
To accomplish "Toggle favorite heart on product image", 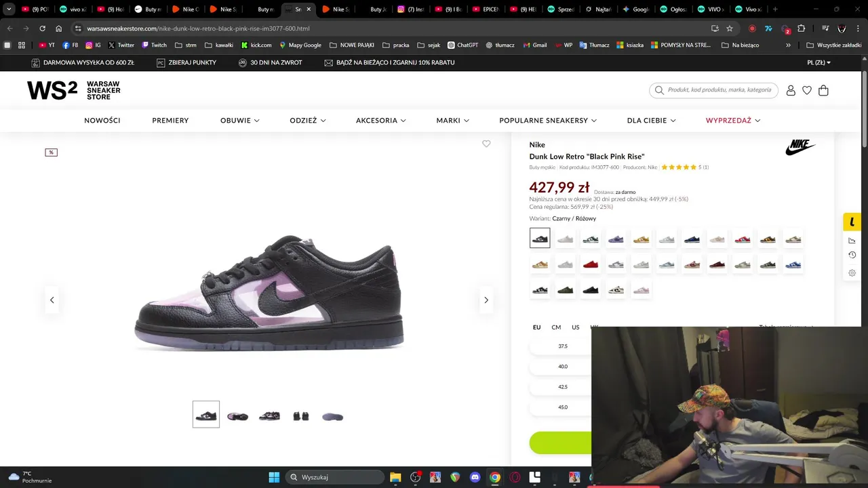I will (486, 144).
